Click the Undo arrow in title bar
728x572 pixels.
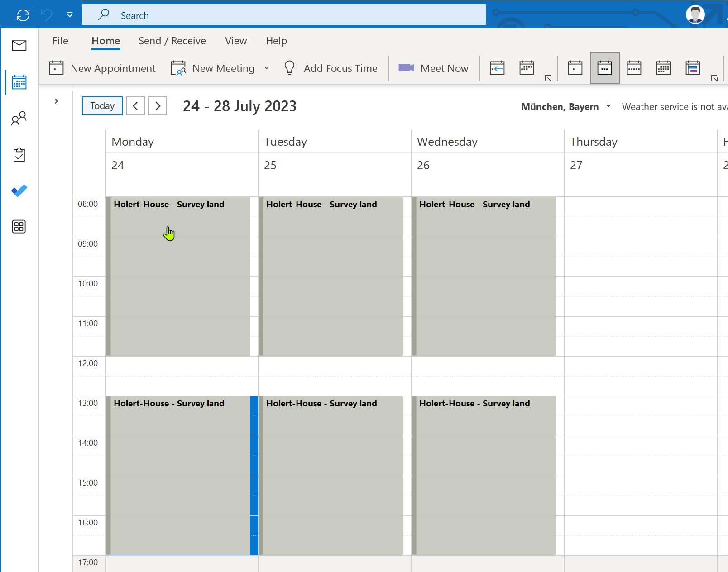[46, 15]
